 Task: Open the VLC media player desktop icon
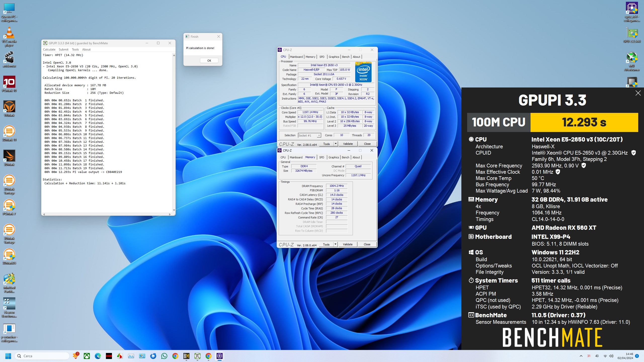click(9, 37)
